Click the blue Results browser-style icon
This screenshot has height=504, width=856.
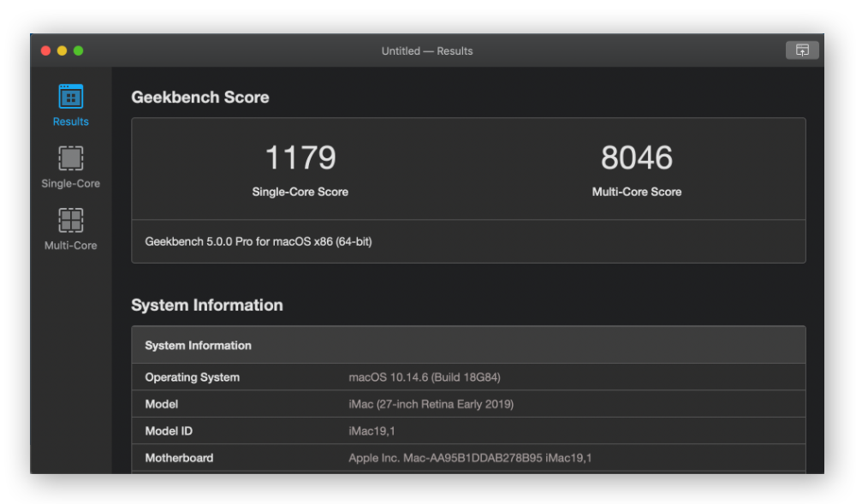(x=69, y=96)
